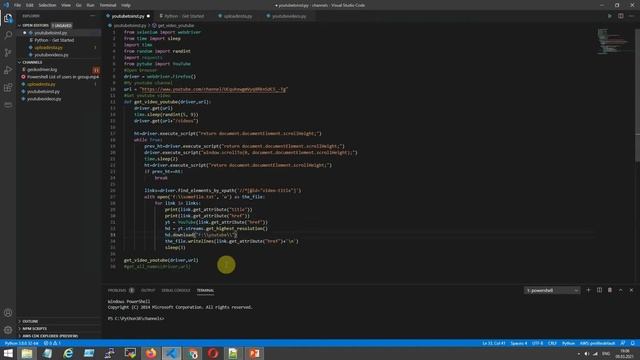Viewport: 640px width, 360px height.
Task: Click the volume icon in the system tray
Action: 587,353
